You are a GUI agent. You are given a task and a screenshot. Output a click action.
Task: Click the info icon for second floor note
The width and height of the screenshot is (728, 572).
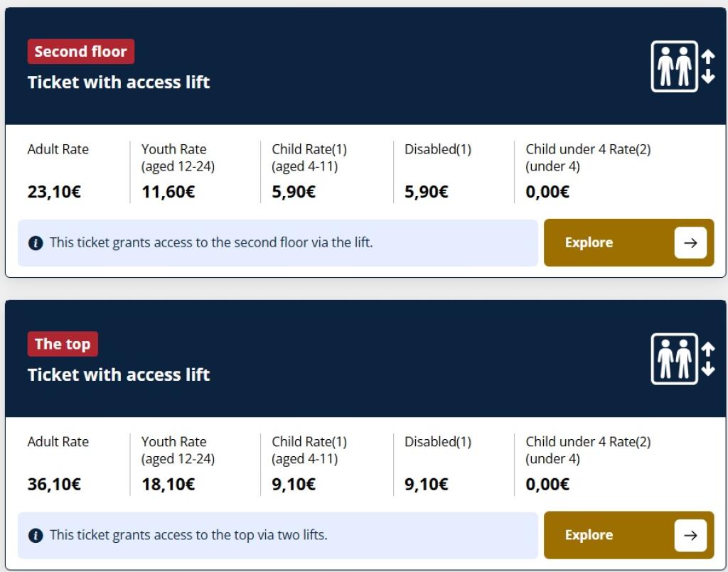click(36, 243)
